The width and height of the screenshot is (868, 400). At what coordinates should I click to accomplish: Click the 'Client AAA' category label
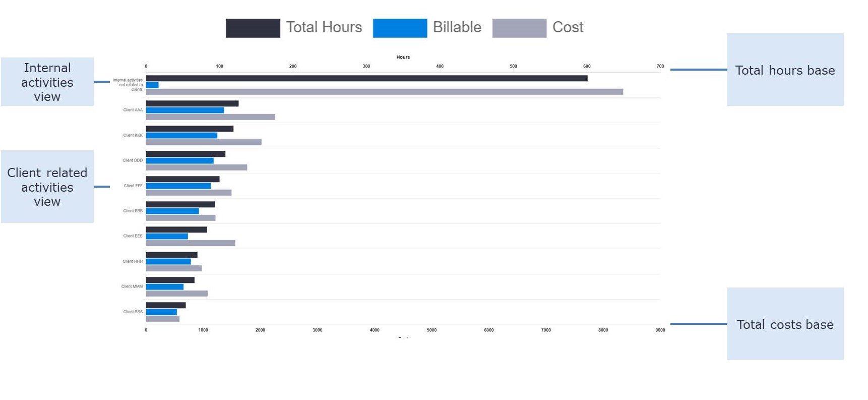click(x=133, y=110)
